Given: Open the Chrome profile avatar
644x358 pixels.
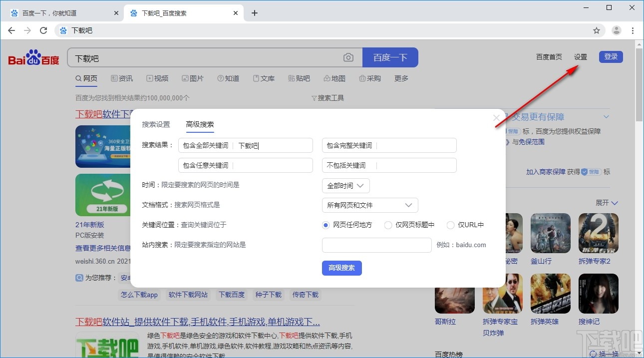Looking at the screenshot, I should pos(617,30).
